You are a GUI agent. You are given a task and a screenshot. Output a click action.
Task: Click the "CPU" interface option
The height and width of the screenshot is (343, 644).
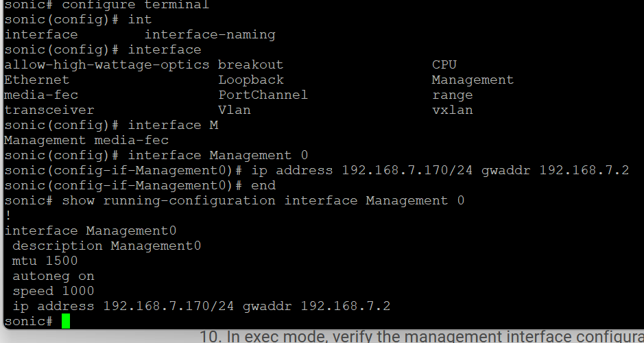click(x=444, y=64)
